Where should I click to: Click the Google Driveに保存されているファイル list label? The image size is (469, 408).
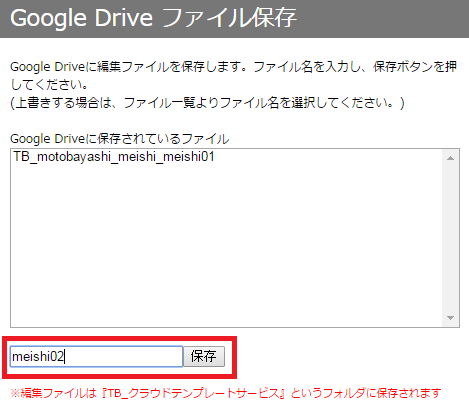pyautogui.click(x=120, y=139)
